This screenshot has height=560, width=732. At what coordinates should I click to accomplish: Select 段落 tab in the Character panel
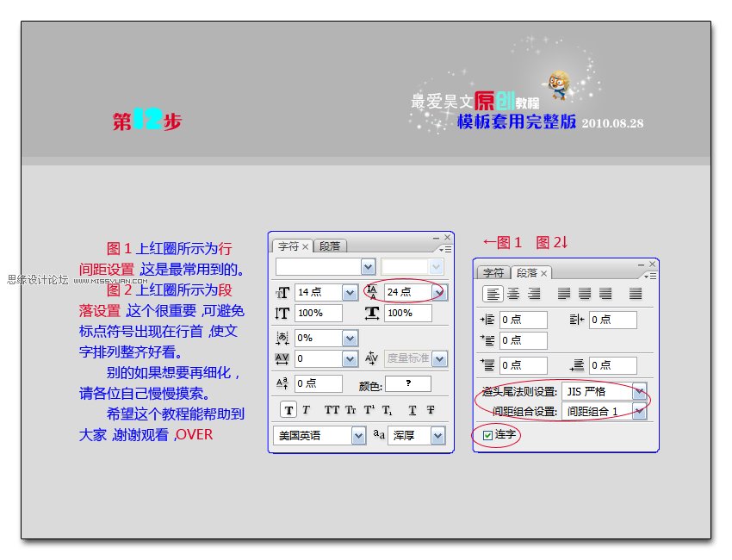330,246
